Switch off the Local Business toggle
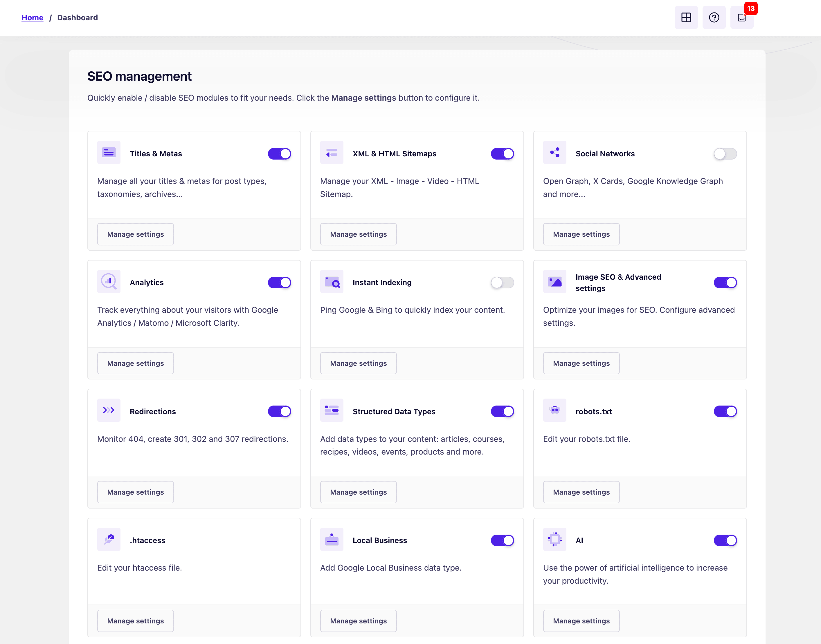 pos(502,540)
